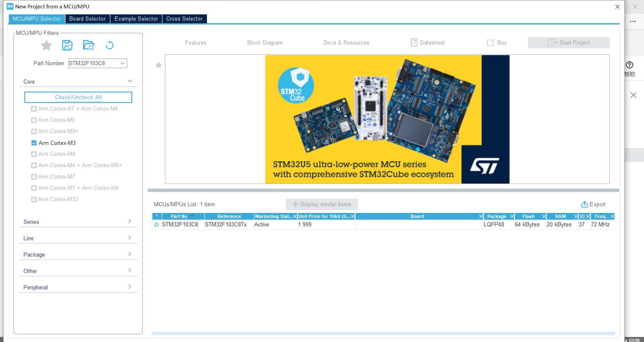The image size is (644, 342).
Task: Switch to Board Selector tab
Action: point(87,19)
